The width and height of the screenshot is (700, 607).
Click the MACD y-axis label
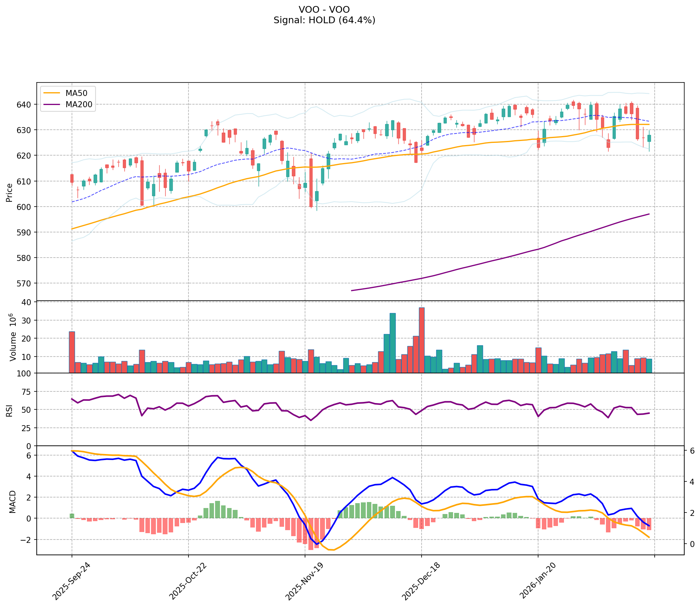click(12, 501)
